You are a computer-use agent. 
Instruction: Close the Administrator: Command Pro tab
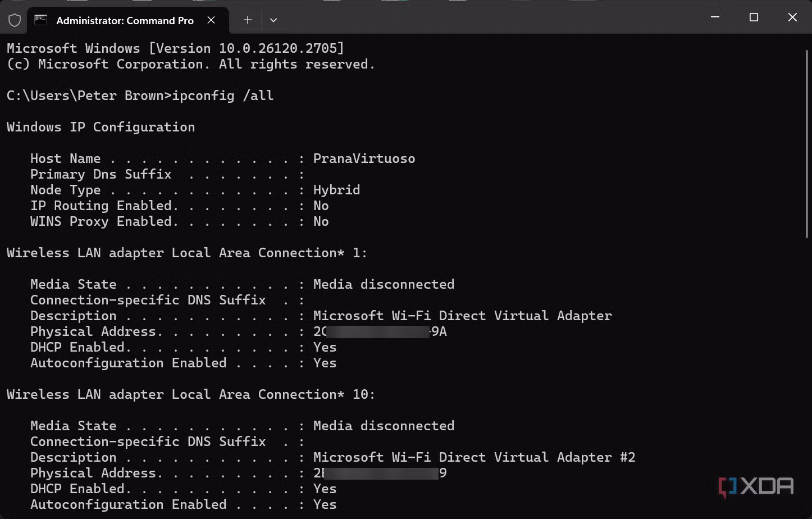click(211, 20)
